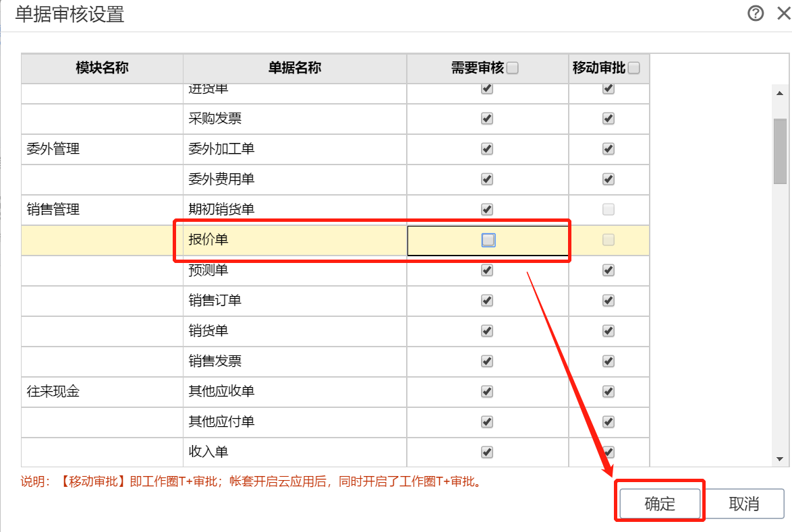Open the help question mark icon
The height and width of the screenshot is (532, 792).
[x=756, y=13]
